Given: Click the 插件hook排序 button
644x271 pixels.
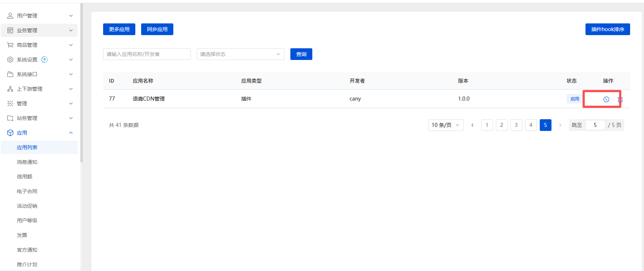Looking at the screenshot, I should (x=607, y=29).
